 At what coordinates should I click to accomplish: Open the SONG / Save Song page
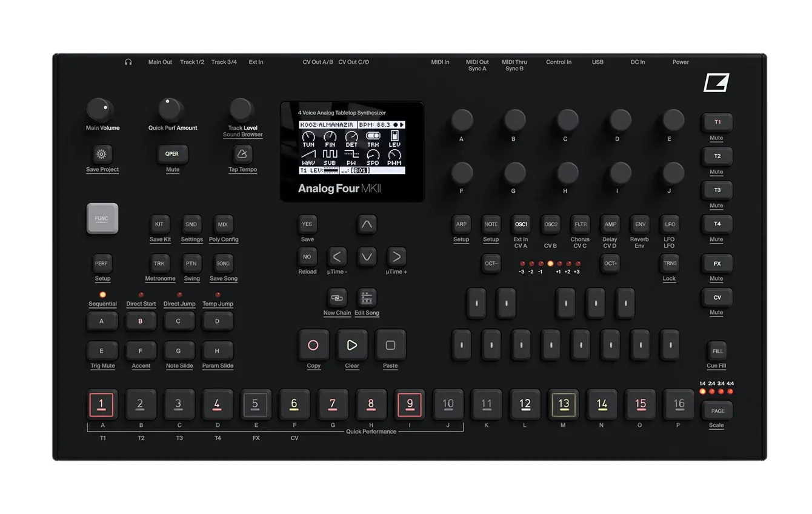click(x=223, y=263)
